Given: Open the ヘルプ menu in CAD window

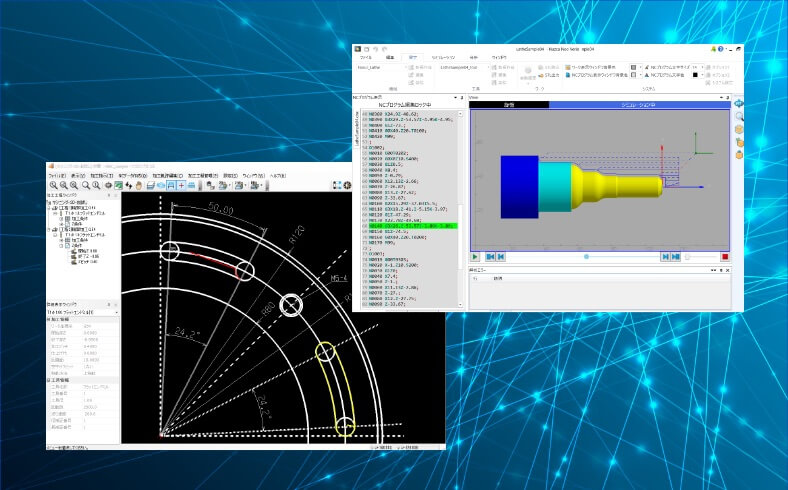Looking at the screenshot, I should point(277,175).
